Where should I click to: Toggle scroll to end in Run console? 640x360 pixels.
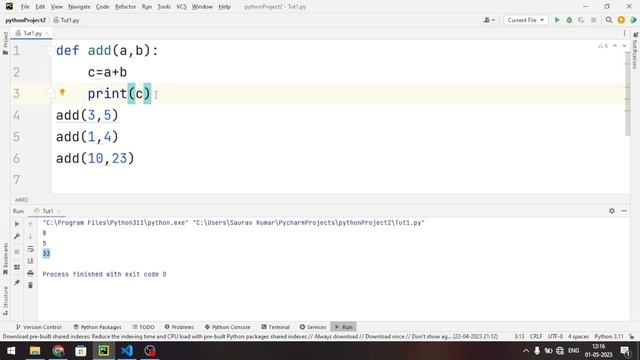[30, 261]
